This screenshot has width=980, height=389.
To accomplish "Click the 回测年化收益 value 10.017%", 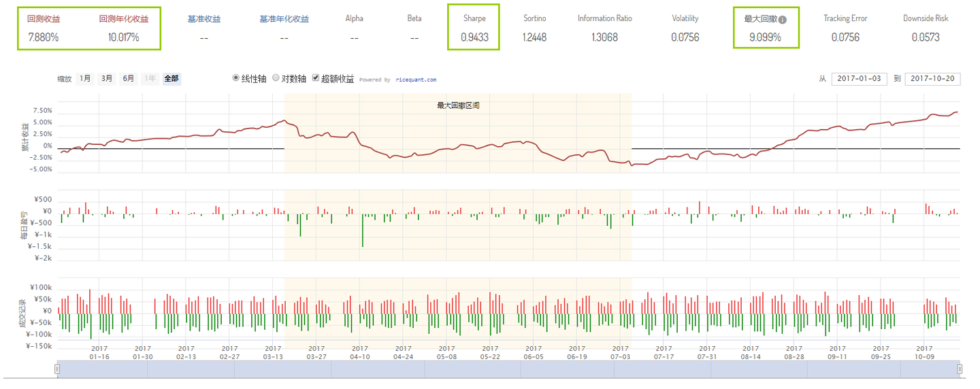I will pos(123,37).
